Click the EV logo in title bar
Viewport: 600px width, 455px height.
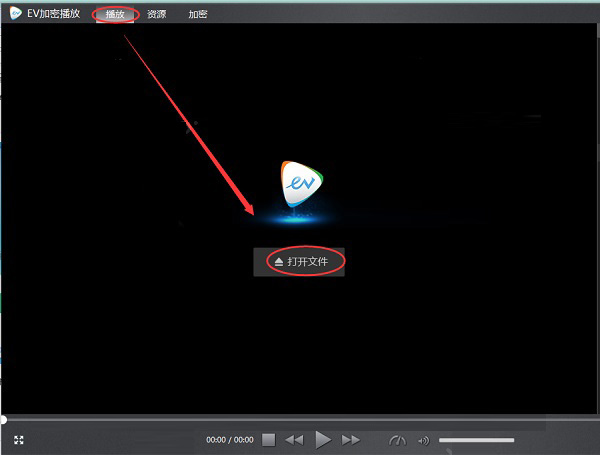tap(15, 13)
